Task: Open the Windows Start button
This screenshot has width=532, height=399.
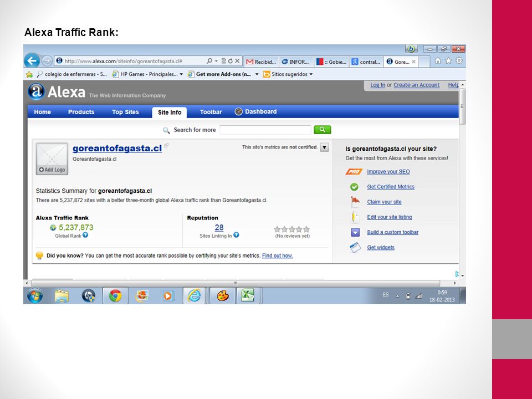Action: pos(35,296)
